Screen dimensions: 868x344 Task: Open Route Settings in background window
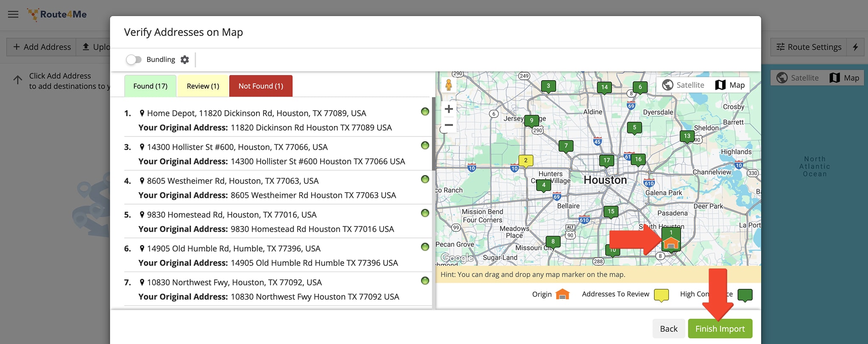pos(809,47)
